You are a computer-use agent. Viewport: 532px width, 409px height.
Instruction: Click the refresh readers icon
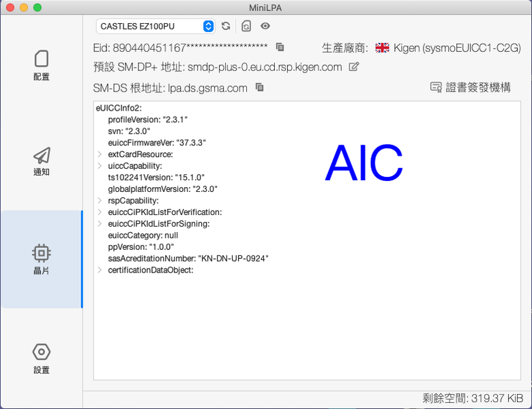(226, 26)
